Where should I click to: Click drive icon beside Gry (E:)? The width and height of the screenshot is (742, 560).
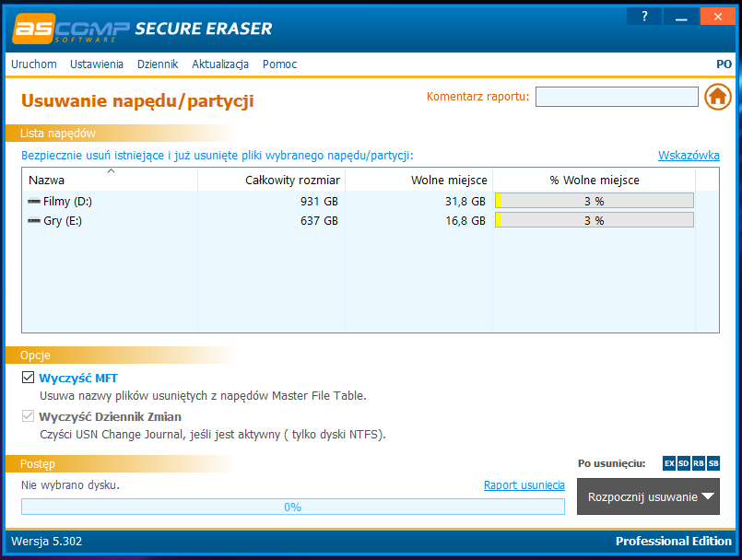[x=33, y=220]
